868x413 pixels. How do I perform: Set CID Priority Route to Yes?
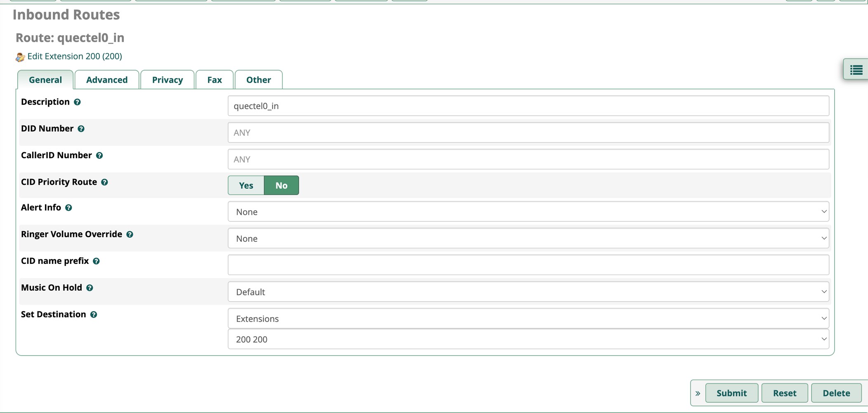pyautogui.click(x=246, y=185)
